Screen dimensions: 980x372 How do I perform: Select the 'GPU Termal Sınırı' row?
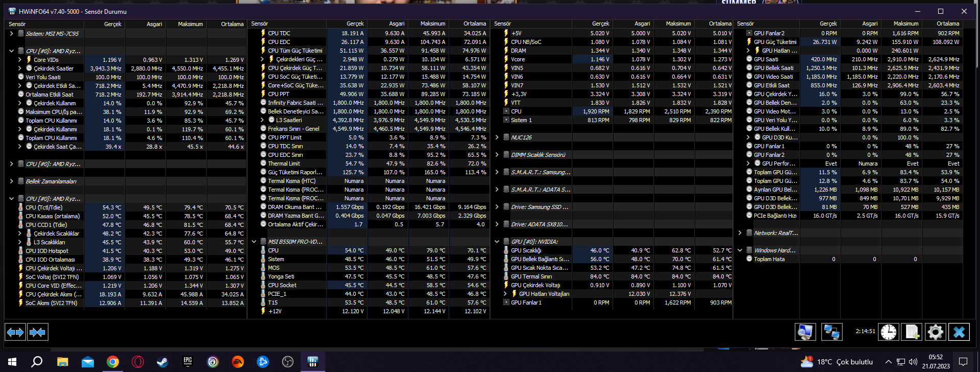tap(611, 276)
